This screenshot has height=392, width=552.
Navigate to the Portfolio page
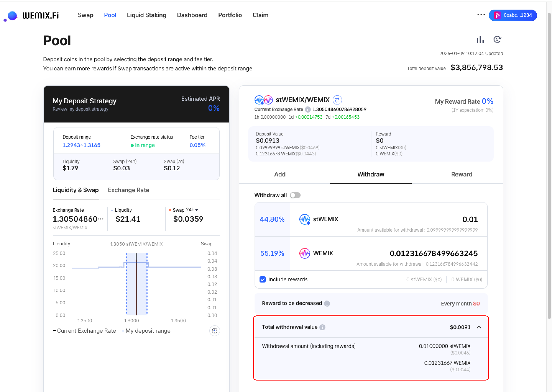point(230,15)
